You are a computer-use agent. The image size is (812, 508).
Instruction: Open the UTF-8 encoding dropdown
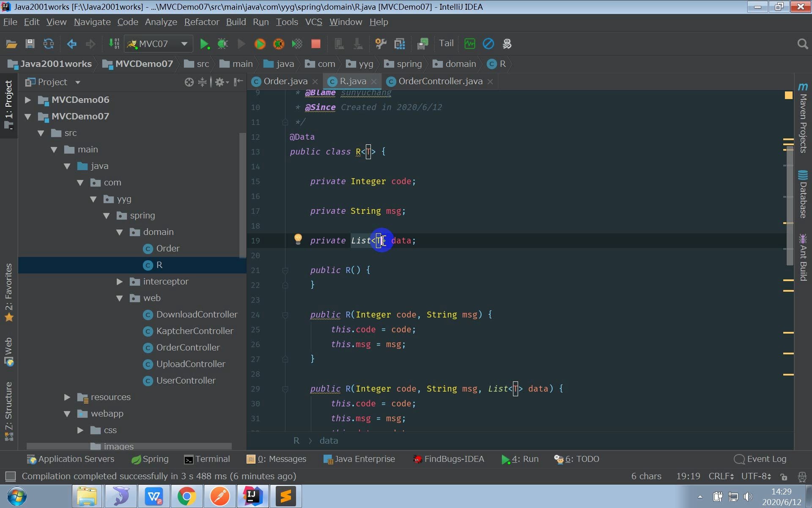click(x=756, y=476)
